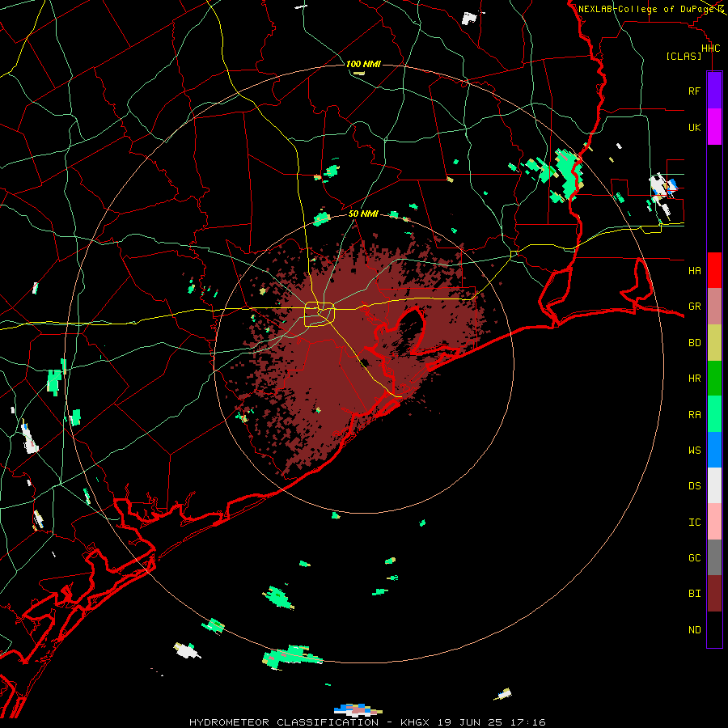
Task: Click the DS legend label
Action: click(694, 485)
